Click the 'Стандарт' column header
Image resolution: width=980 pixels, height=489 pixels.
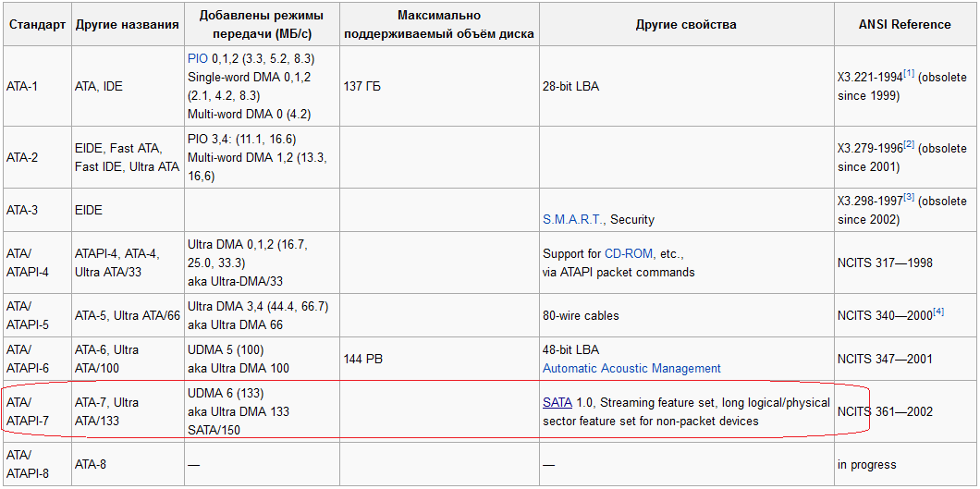37,24
